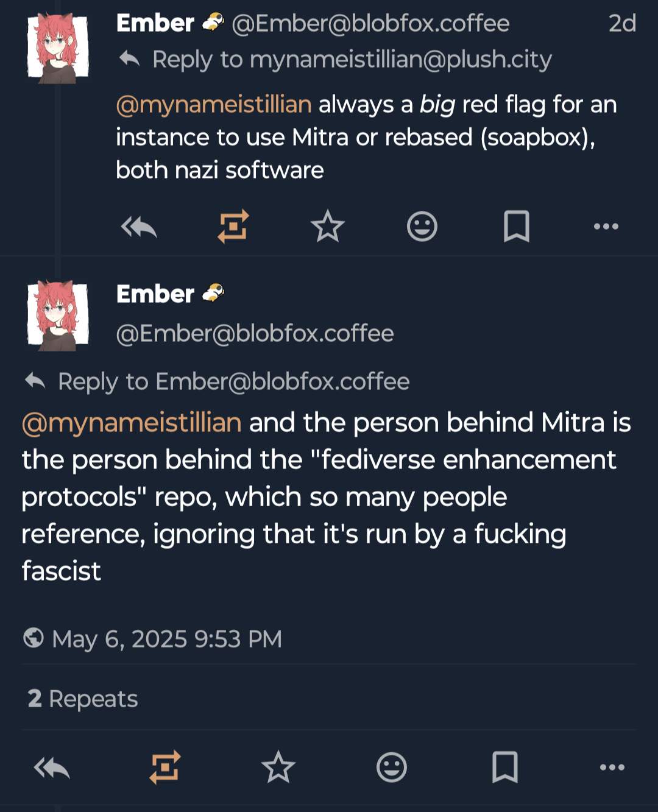Bookmark the top Ember post
This screenshot has width=658, height=812.
pyautogui.click(x=516, y=227)
